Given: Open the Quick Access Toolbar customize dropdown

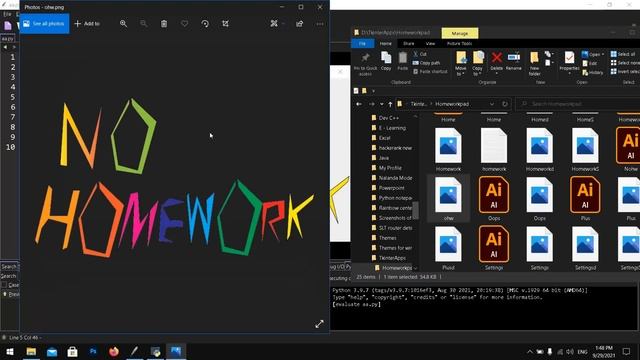Looking at the screenshot, I should (373, 91).
